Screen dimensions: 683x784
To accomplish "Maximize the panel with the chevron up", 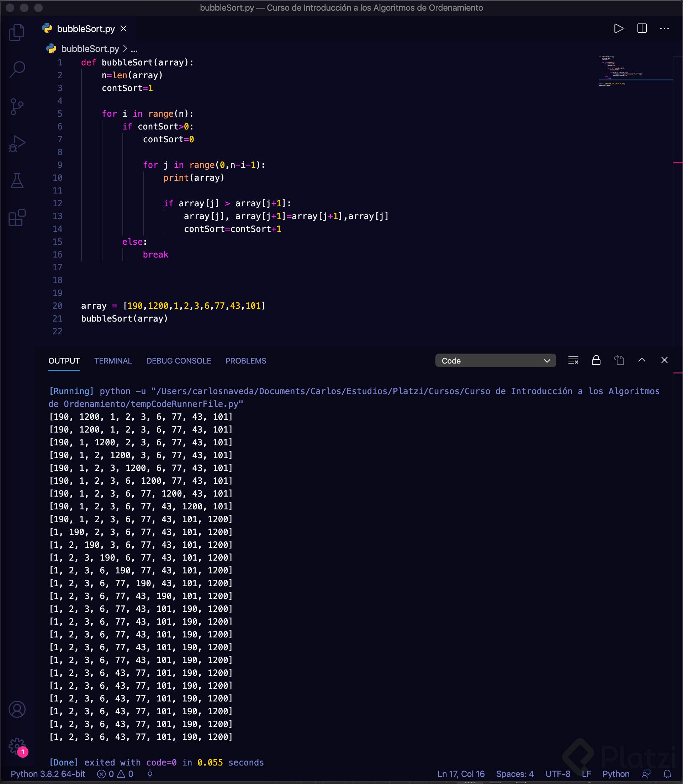I will tap(642, 360).
